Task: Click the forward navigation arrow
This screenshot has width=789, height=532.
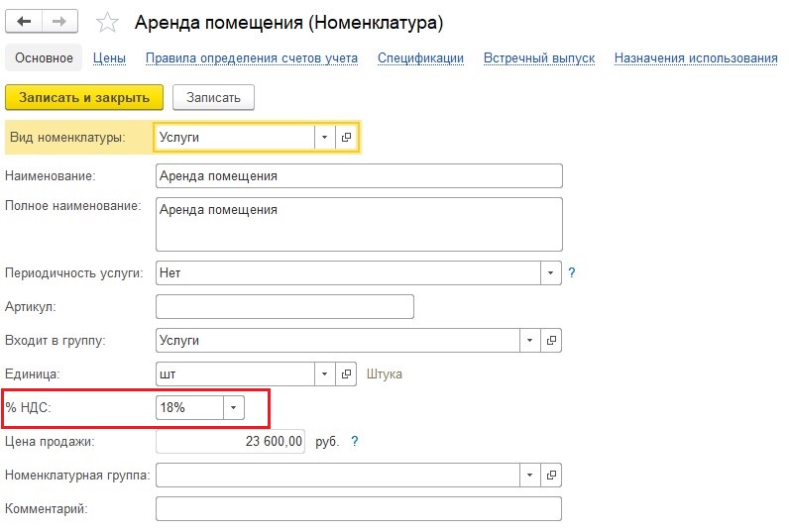Action: 59,22
